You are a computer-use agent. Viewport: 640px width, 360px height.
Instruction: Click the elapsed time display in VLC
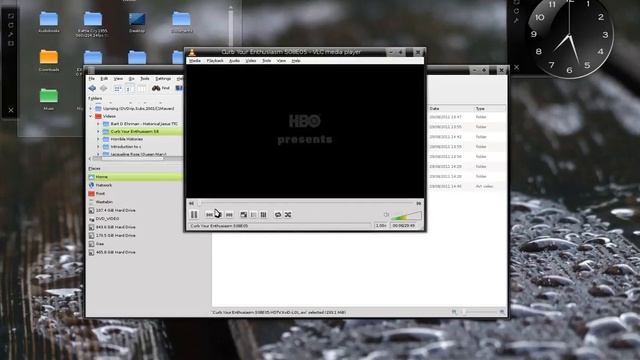tap(404, 225)
